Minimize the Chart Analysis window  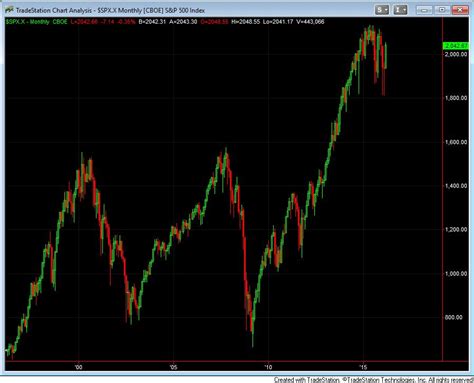(x=424, y=10)
